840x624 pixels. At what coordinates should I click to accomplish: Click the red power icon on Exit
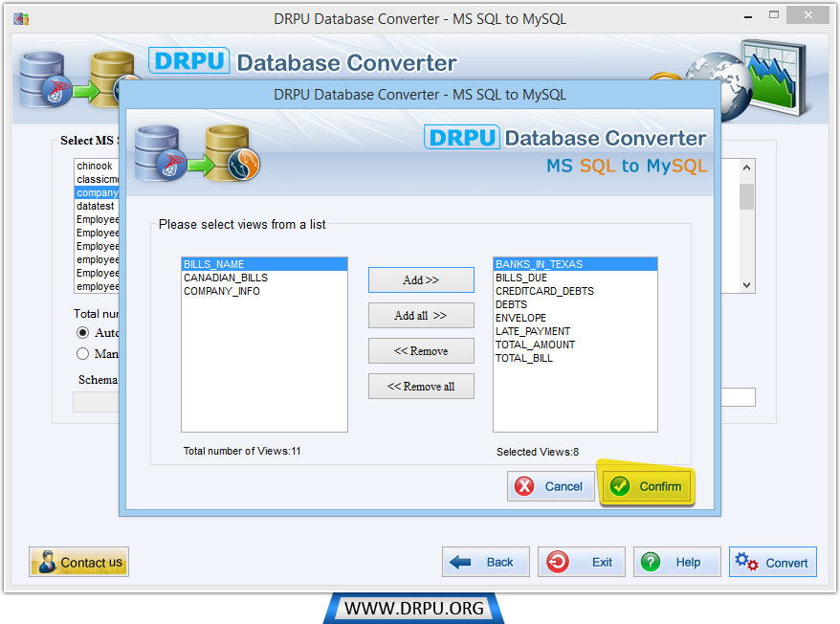click(558, 562)
